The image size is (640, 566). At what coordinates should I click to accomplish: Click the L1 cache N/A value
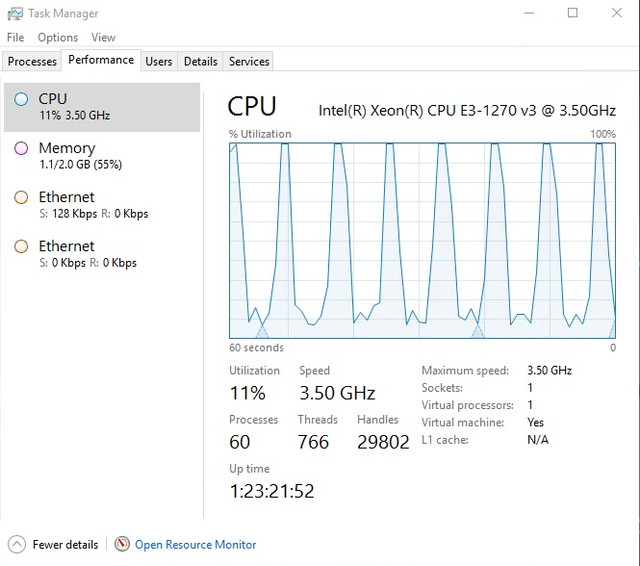[x=538, y=440]
